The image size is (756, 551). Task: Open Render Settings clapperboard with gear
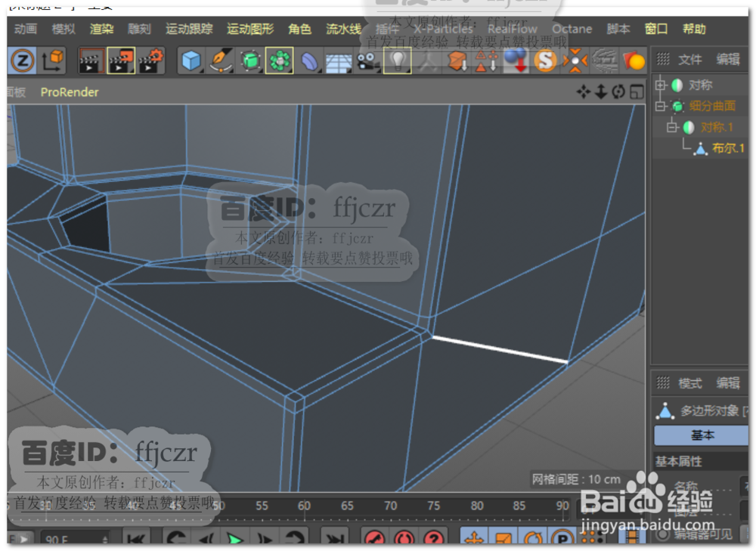151,61
